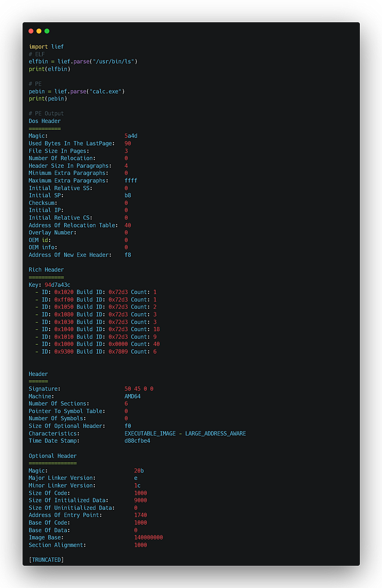Viewport: 382px width, 588px height.
Task: Select the Key value '94d7a43c'
Action: click(57, 284)
